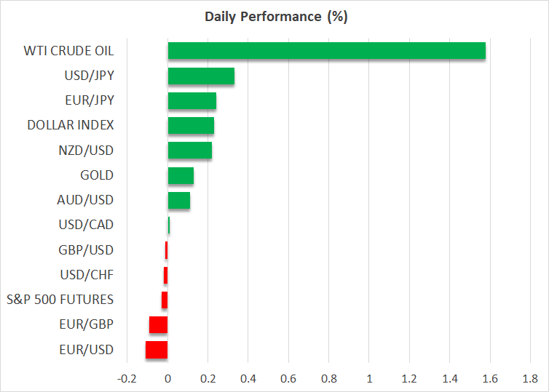
Task: Select the DOLLAR INDEX category label
Action: coord(70,125)
